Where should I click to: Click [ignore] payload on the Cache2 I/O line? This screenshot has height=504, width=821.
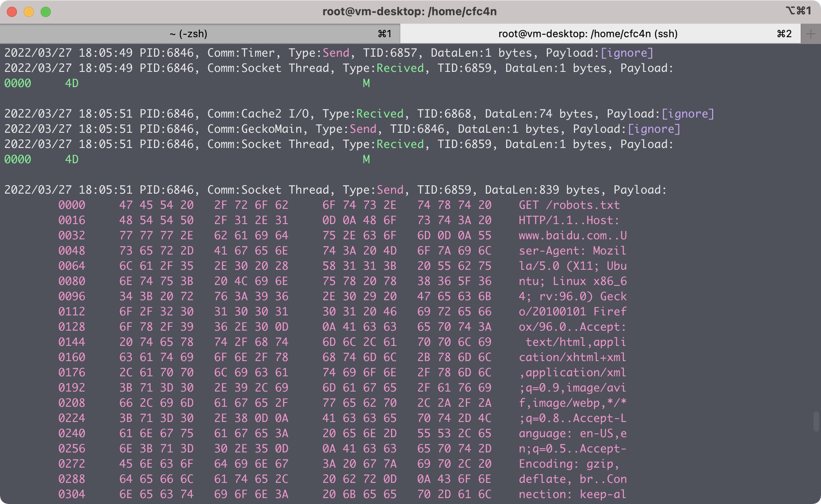688,114
